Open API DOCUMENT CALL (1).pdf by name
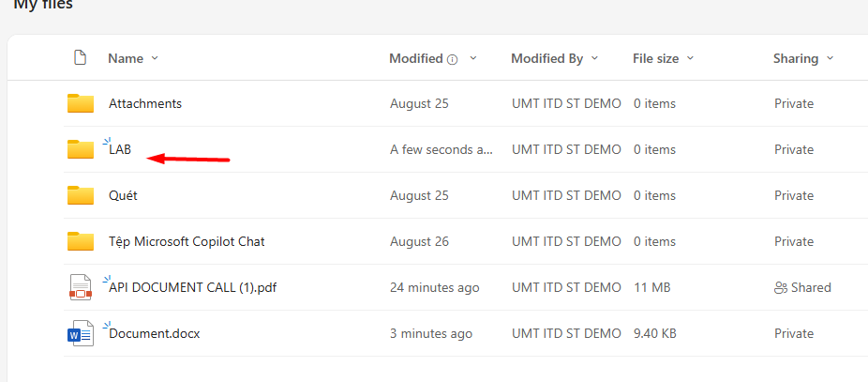Screen dimensions: 868x382 [192, 287]
